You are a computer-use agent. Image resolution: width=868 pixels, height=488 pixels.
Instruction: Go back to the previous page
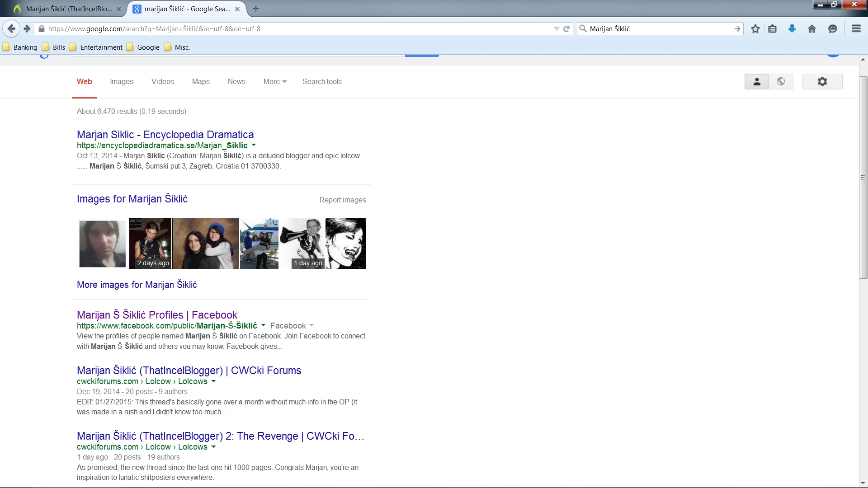11,28
